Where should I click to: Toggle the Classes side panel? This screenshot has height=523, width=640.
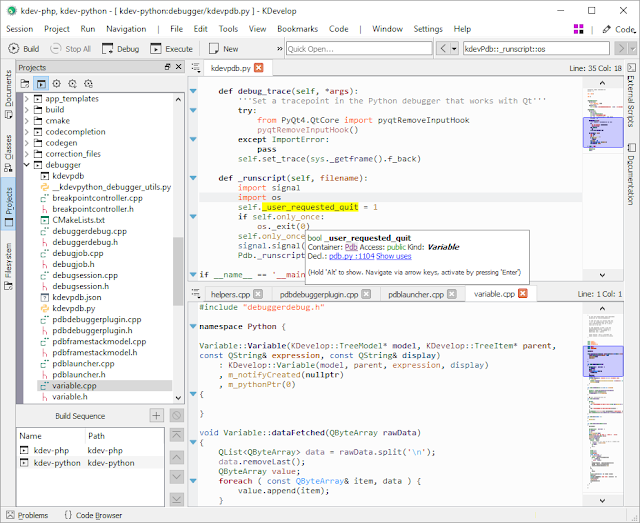point(8,153)
